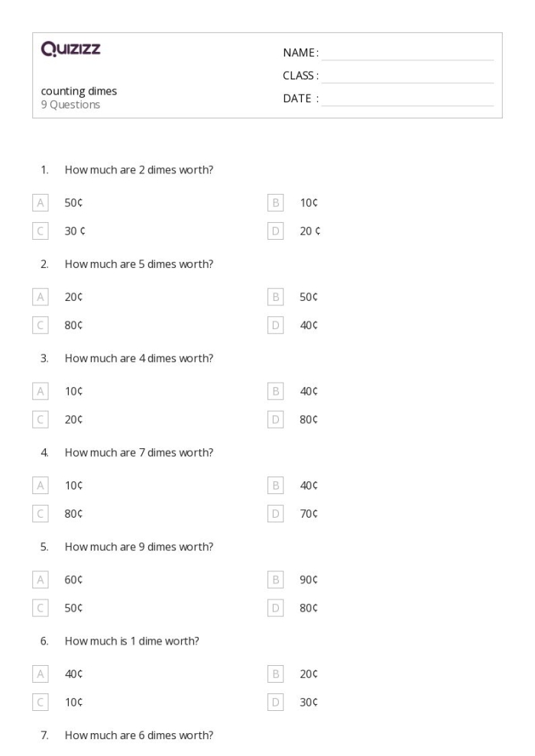Check box C for question 2
This screenshot has width=535, height=756.
point(40,325)
